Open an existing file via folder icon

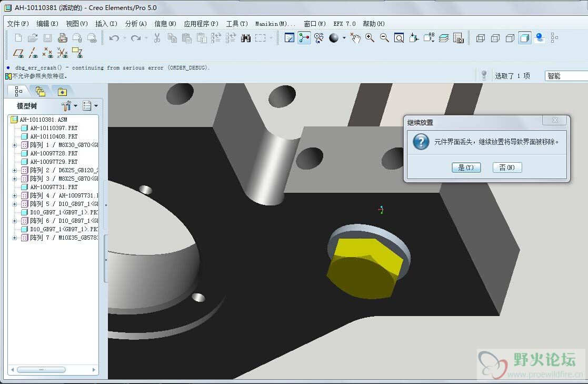click(33, 38)
